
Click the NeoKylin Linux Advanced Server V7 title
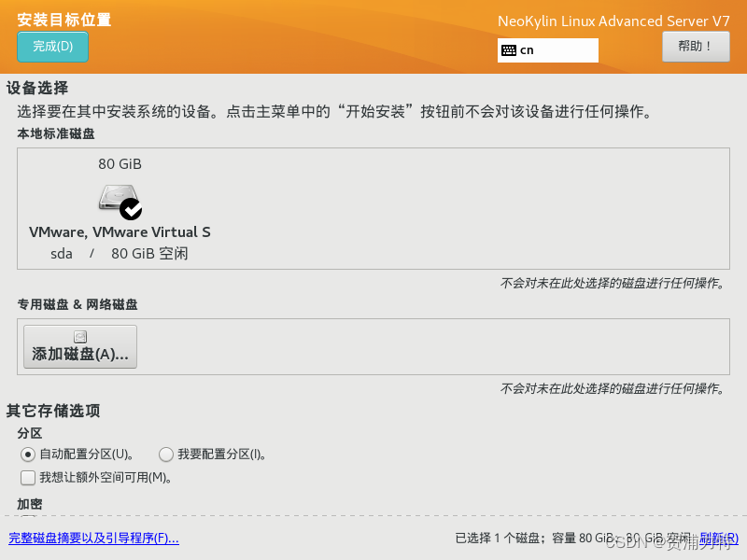613,21
